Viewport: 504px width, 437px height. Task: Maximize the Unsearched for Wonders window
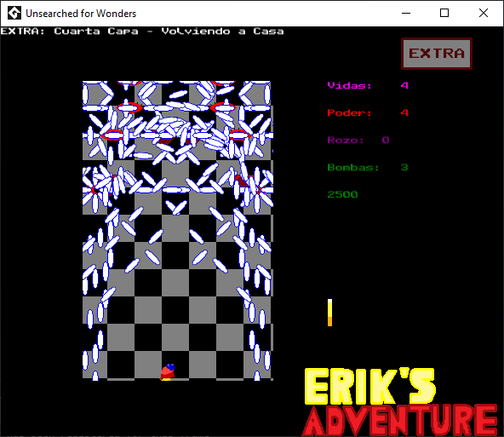click(444, 13)
